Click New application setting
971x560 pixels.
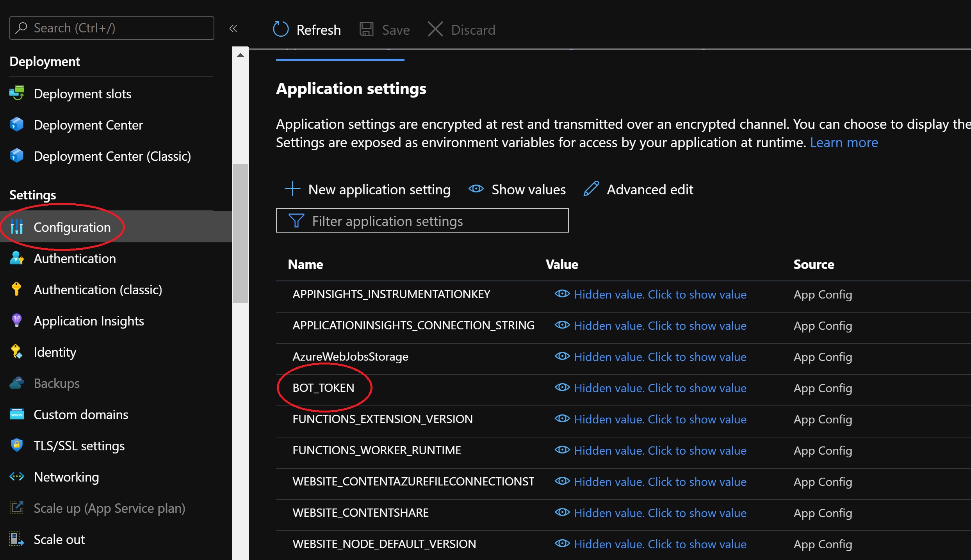(367, 189)
